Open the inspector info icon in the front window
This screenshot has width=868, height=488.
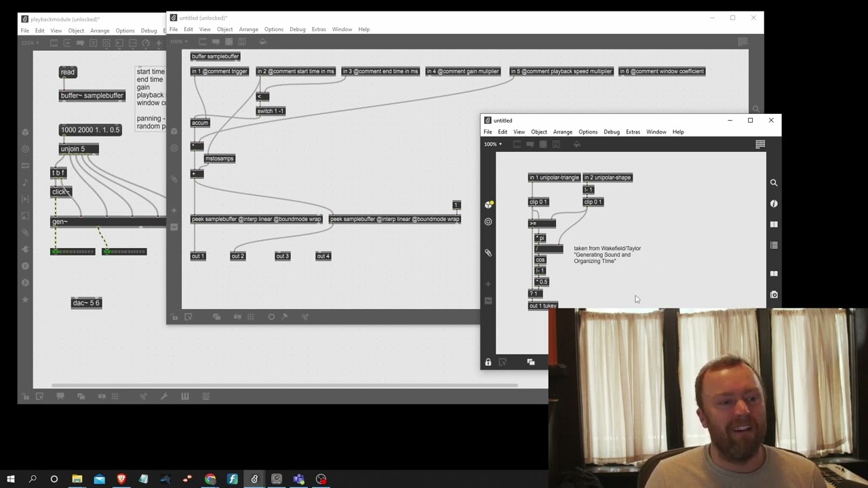(x=774, y=203)
